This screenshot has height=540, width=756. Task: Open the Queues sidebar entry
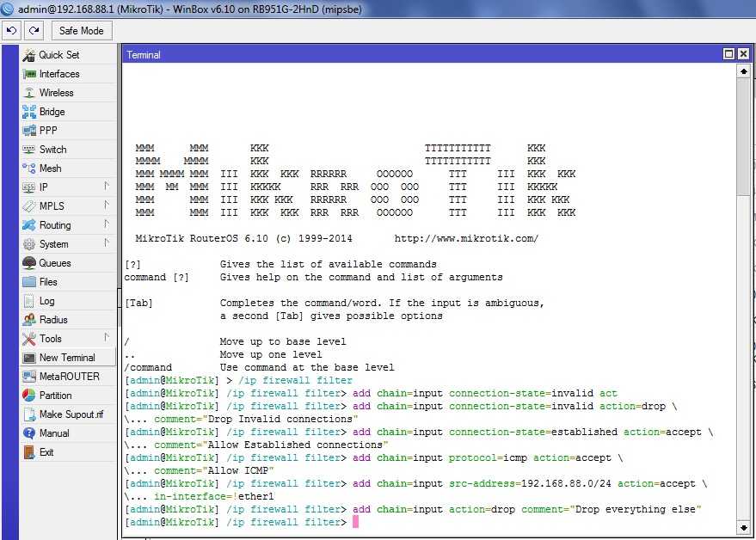pos(54,263)
